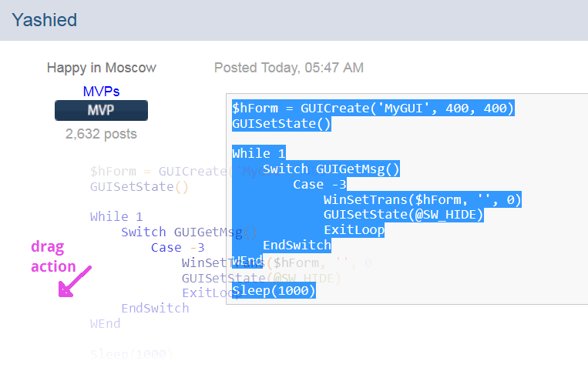Open the Yashied user profile link
Viewport: 588px width, 371px height.
44,20
